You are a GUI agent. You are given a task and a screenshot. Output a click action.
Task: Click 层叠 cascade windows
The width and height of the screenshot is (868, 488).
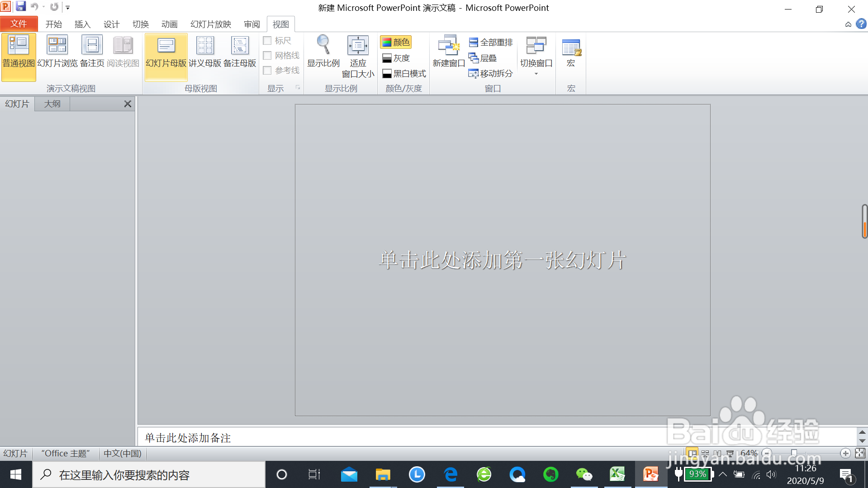tap(483, 58)
